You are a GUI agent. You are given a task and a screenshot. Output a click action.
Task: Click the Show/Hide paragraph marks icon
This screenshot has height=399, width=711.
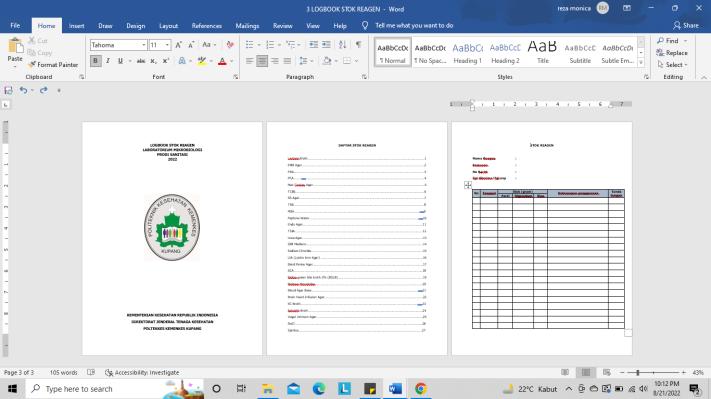pyautogui.click(x=359, y=44)
